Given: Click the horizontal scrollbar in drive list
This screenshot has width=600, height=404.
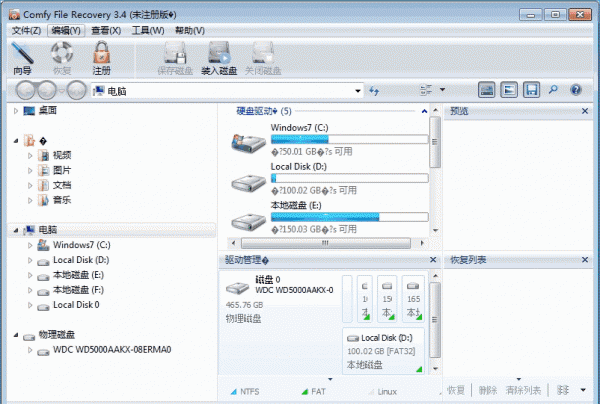Looking at the screenshot, I should click(x=326, y=243).
